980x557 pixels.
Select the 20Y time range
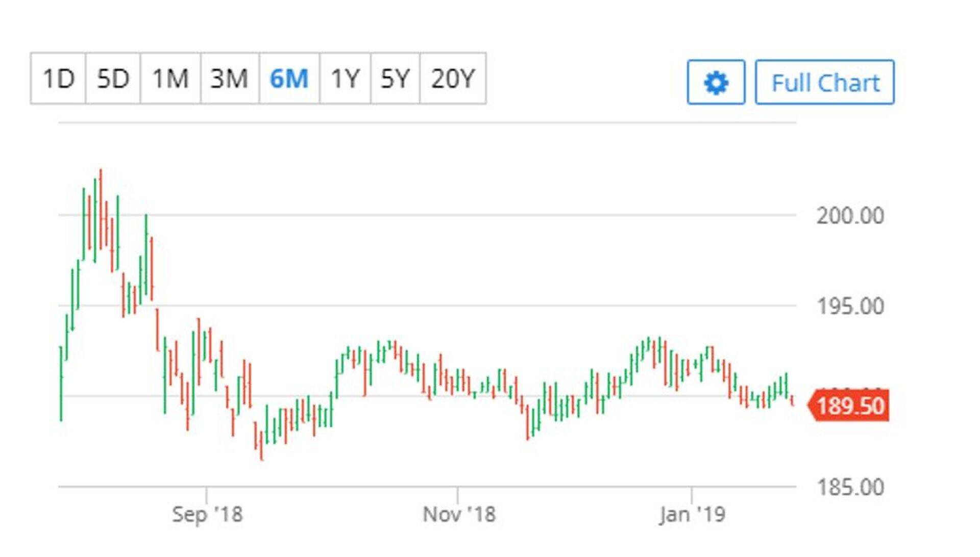click(x=453, y=79)
